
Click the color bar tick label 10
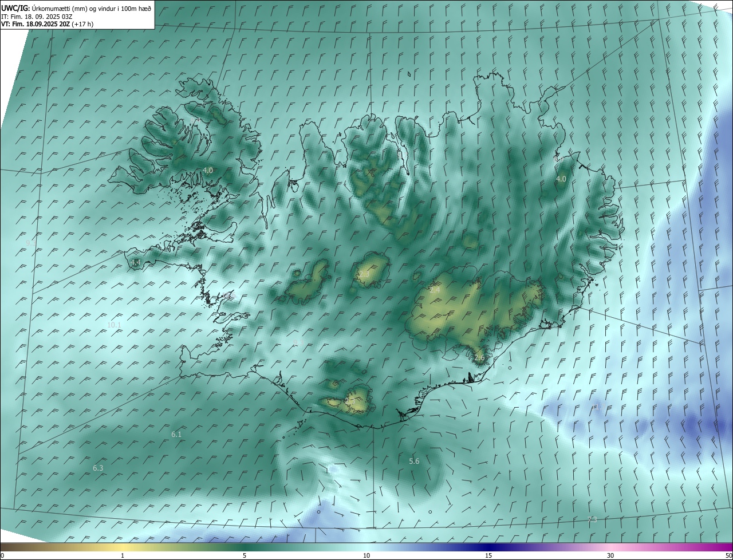(366, 555)
